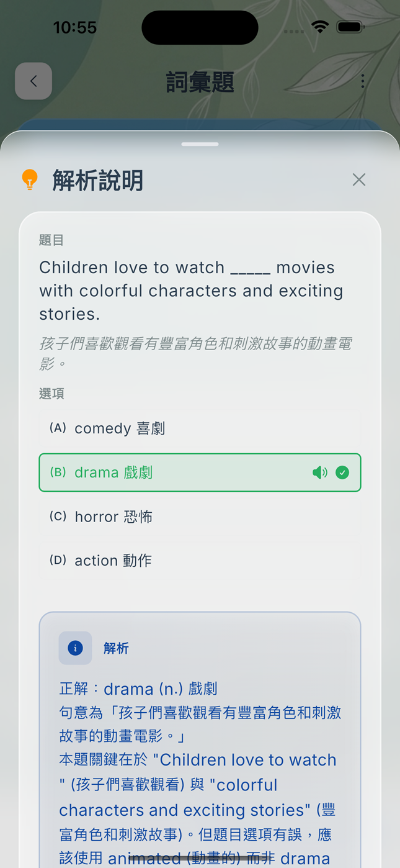Select option (A) comedy 喜劇
This screenshot has width=400, height=868.
pos(200,428)
